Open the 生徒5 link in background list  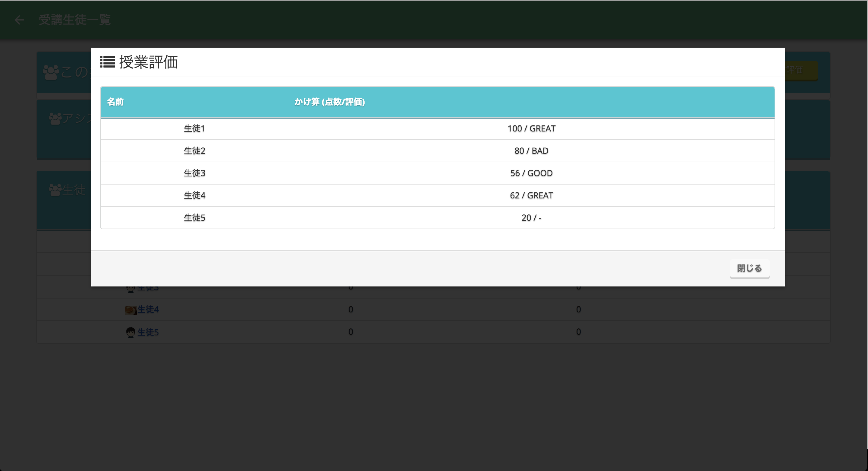[148, 332]
